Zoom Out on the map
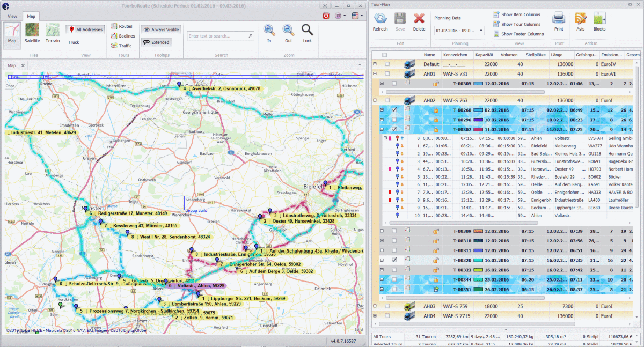Viewport: 644px width, 347px height. click(288, 33)
